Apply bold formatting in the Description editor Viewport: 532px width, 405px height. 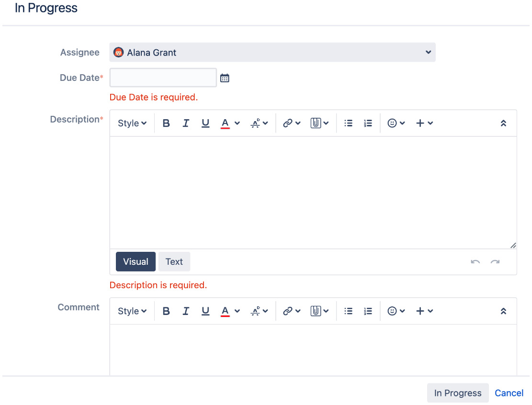[x=166, y=123]
